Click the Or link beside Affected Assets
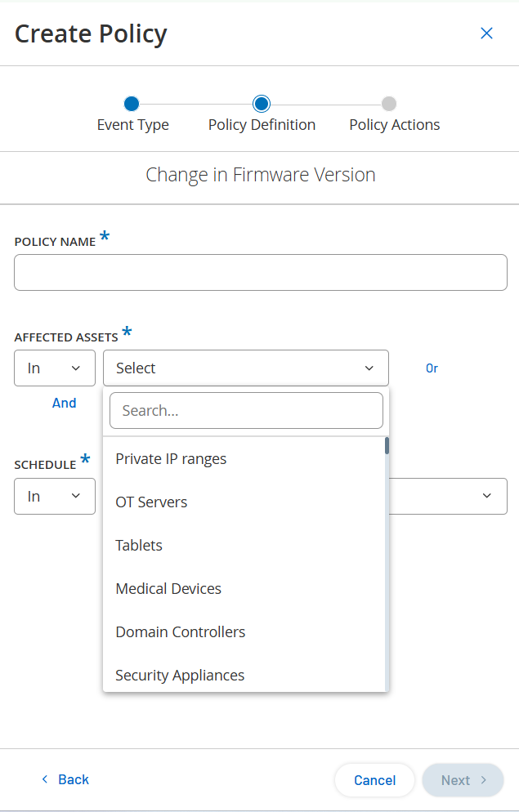Screen dimensions: 519x812 pos(432,368)
